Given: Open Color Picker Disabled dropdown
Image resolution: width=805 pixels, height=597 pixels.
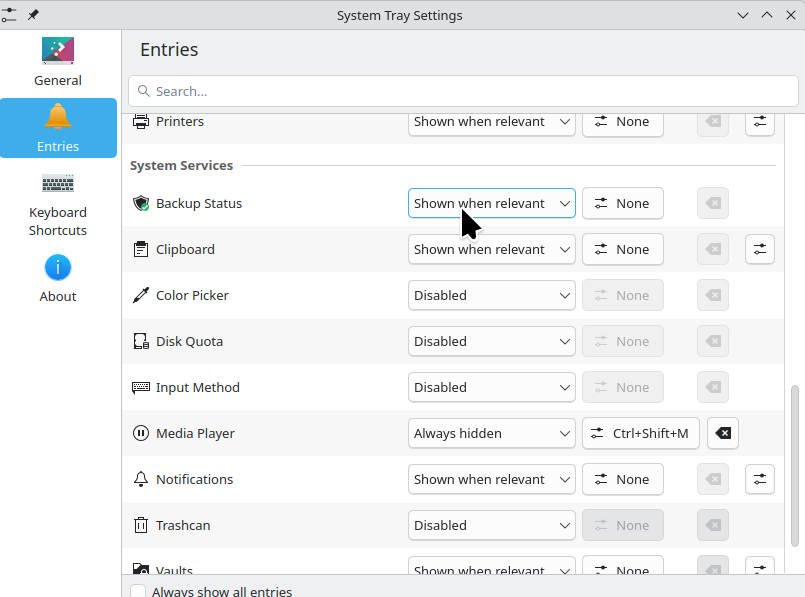Looking at the screenshot, I should tap(491, 295).
